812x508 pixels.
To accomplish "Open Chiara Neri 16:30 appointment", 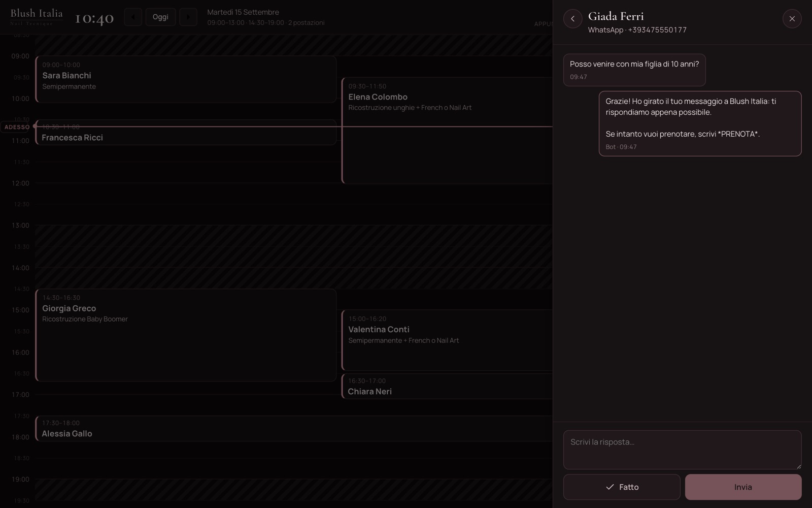I will click(447, 387).
